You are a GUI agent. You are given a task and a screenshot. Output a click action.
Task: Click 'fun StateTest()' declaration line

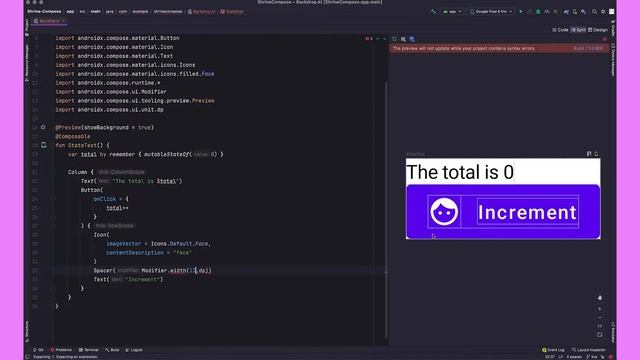pos(82,145)
